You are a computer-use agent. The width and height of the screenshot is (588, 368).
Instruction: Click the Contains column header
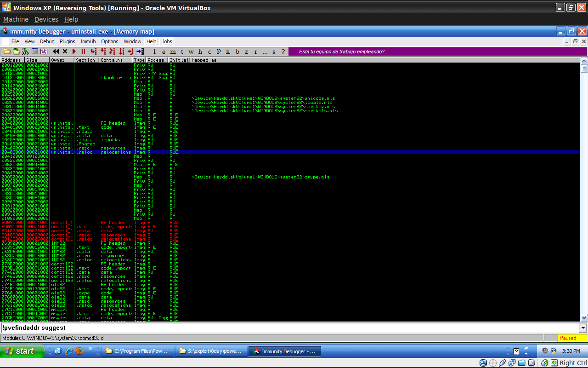pyautogui.click(x=116, y=60)
